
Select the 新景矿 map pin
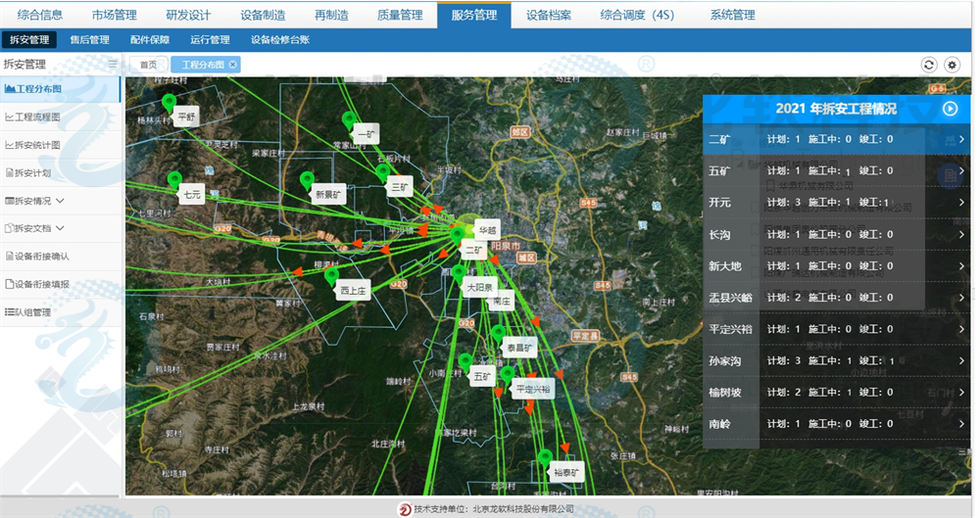pos(307,180)
